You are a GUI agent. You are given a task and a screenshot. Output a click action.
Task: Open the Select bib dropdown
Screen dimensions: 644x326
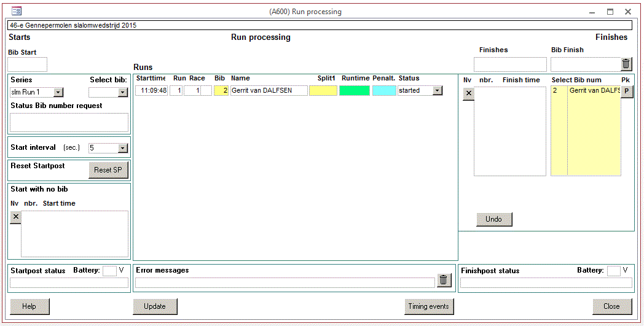123,92
